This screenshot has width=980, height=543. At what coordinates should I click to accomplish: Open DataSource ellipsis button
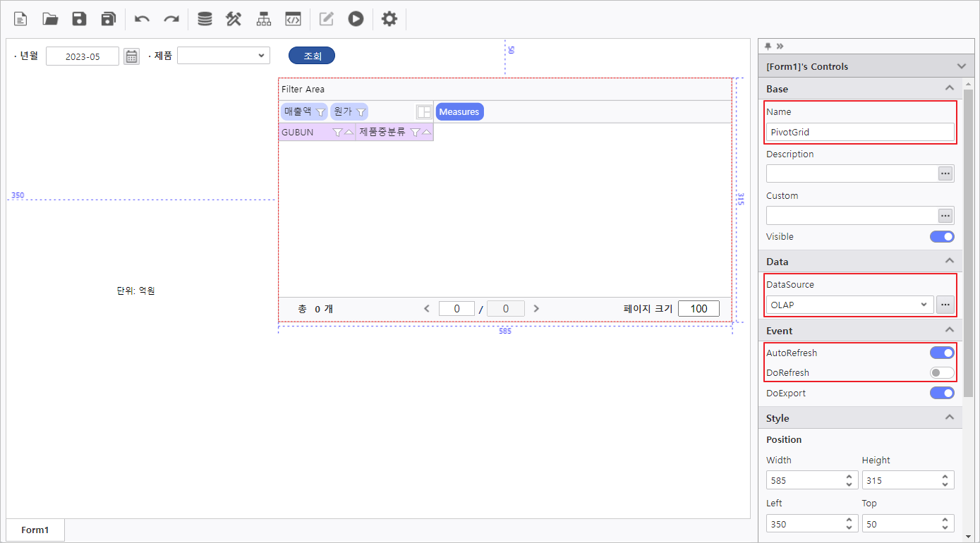click(945, 305)
